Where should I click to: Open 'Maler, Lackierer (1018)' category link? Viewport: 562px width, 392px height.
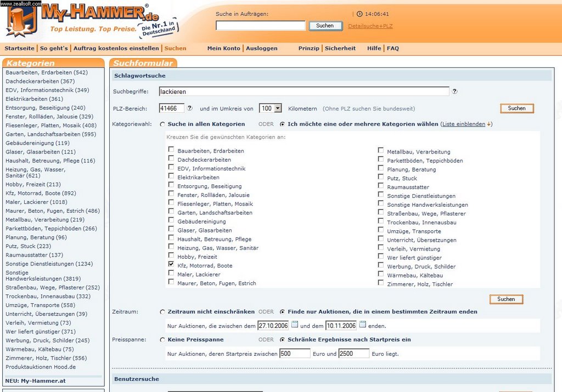[x=36, y=202]
